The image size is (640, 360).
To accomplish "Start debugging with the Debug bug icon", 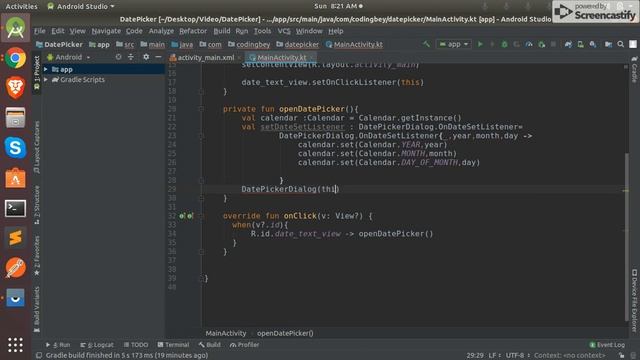I will (504, 44).
